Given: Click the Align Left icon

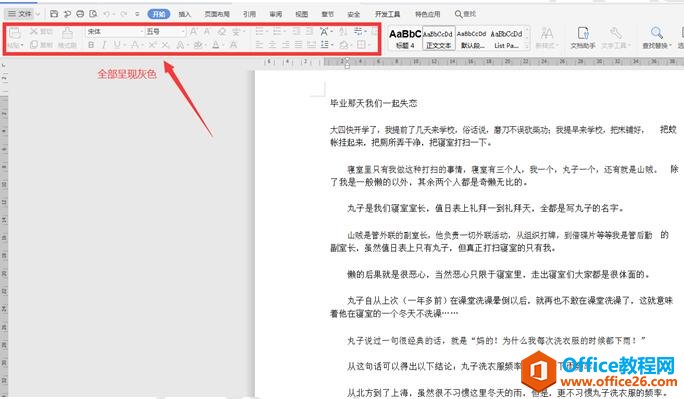Looking at the screenshot, I should 259,44.
